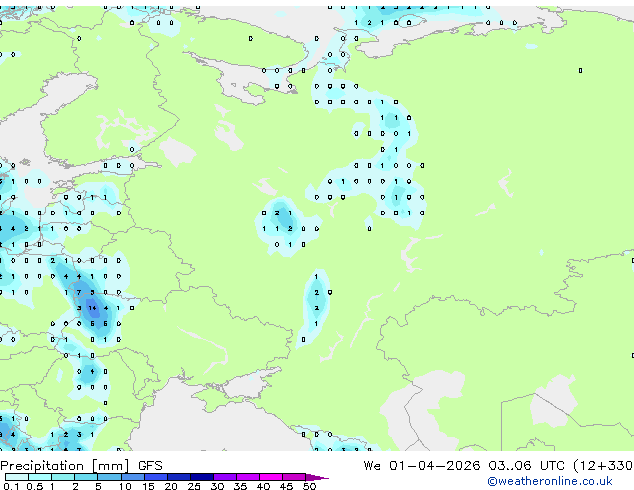Click the legend label '20'

pyautogui.click(x=171, y=486)
